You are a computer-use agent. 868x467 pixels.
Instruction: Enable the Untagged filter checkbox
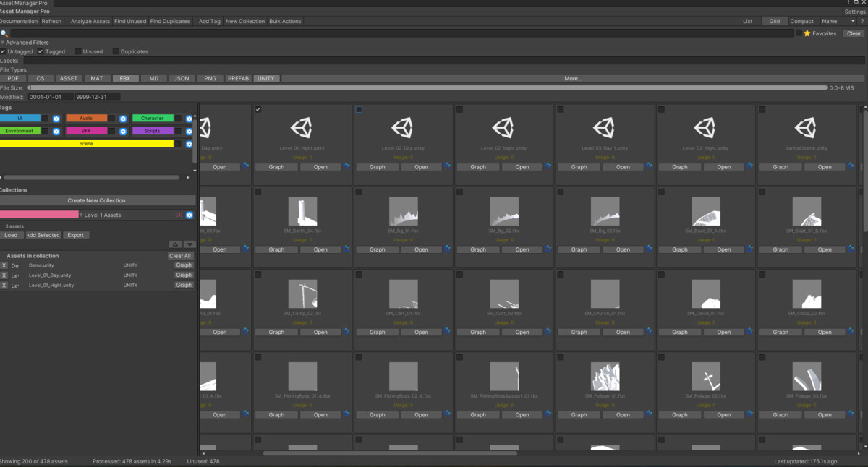tap(3, 51)
